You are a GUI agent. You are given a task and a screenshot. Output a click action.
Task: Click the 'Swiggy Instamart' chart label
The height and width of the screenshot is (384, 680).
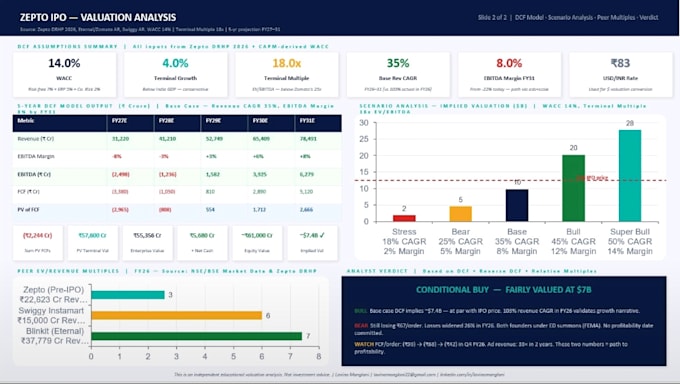pyautogui.click(x=51, y=311)
